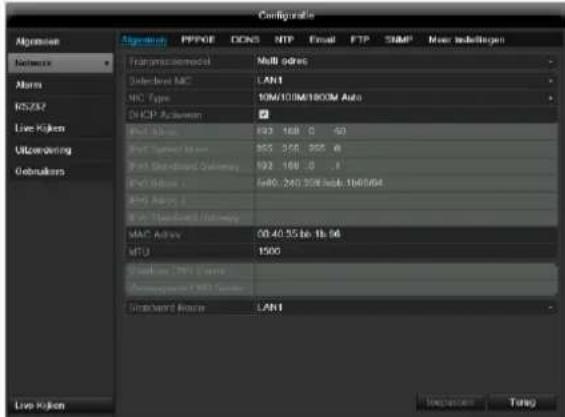This screenshot has width=565, height=417.
Task: Click the Toepassen button
Action: click(x=450, y=402)
